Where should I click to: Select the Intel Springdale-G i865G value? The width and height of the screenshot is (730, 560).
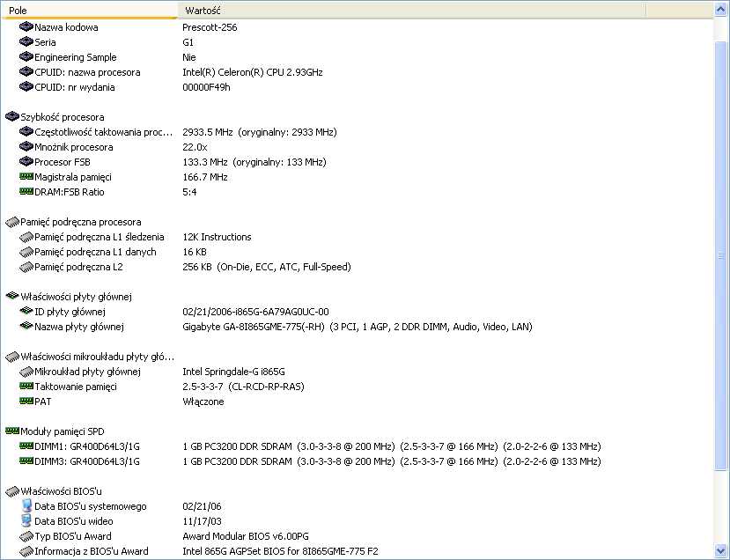[x=233, y=372]
